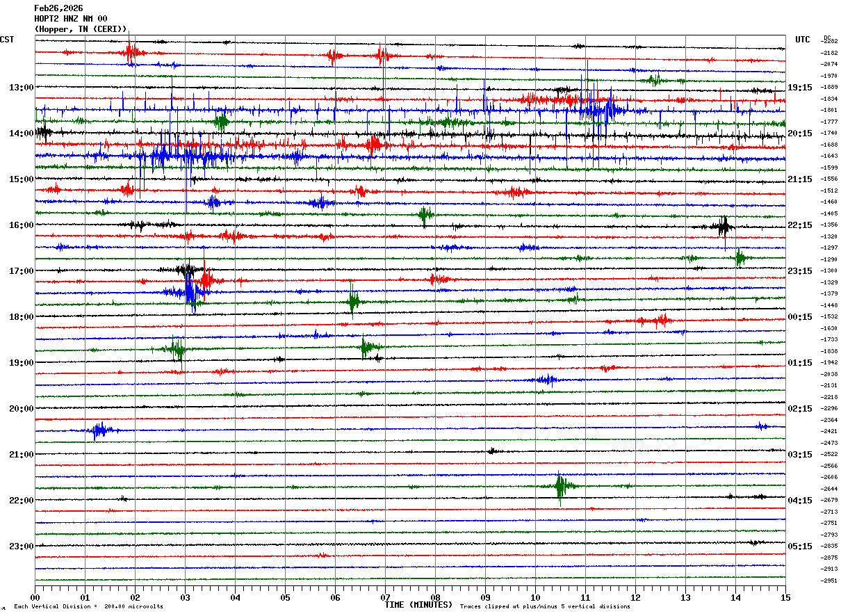The width and height of the screenshot is (841, 616).
Task: Click the DC offset value '-2913'
Action: [x=830, y=569]
